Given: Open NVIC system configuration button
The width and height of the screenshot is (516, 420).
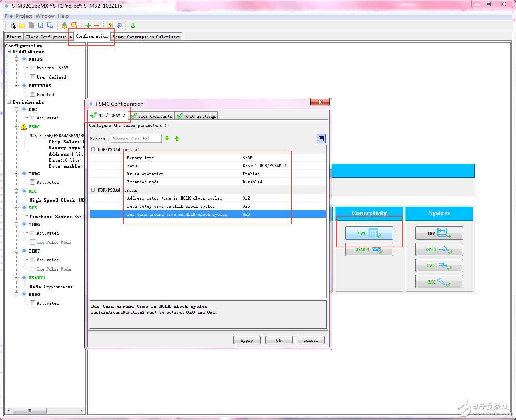Looking at the screenshot, I should click(x=439, y=266).
